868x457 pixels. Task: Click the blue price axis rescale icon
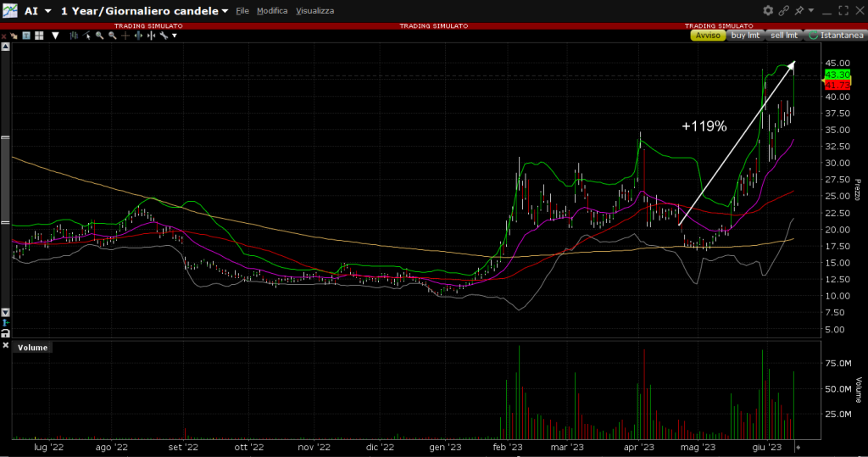(x=6, y=323)
